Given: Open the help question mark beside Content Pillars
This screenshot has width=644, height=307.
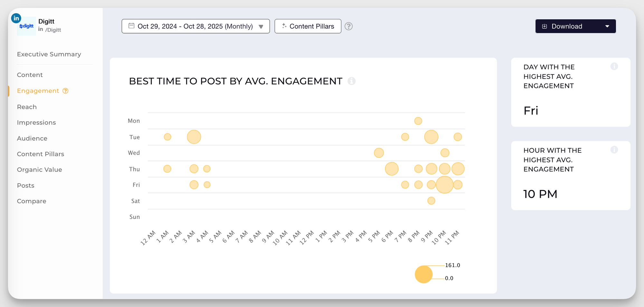Looking at the screenshot, I should pyautogui.click(x=349, y=26).
